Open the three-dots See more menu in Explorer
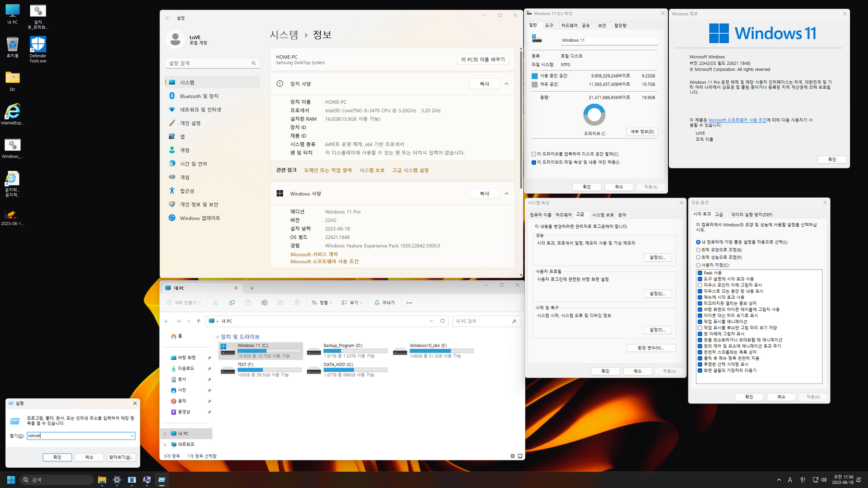The height and width of the screenshot is (488, 868). (x=409, y=302)
